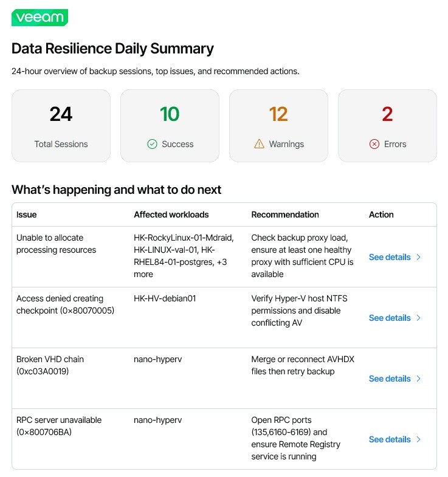
Task: Click the orange Warnings triangle icon
Action: pos(259,144)
